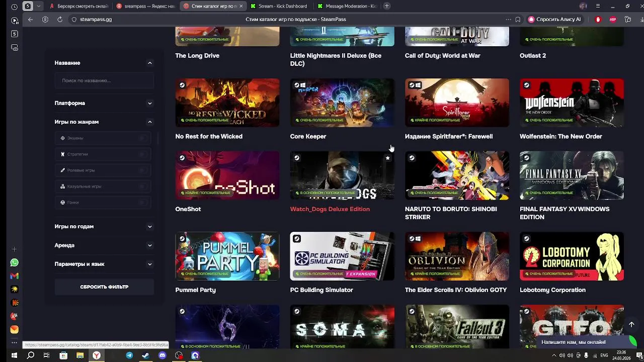The width and height of the screenshot is (644, 362).
Task: Expand the Параметры и язык section
Action: [149, 264]
